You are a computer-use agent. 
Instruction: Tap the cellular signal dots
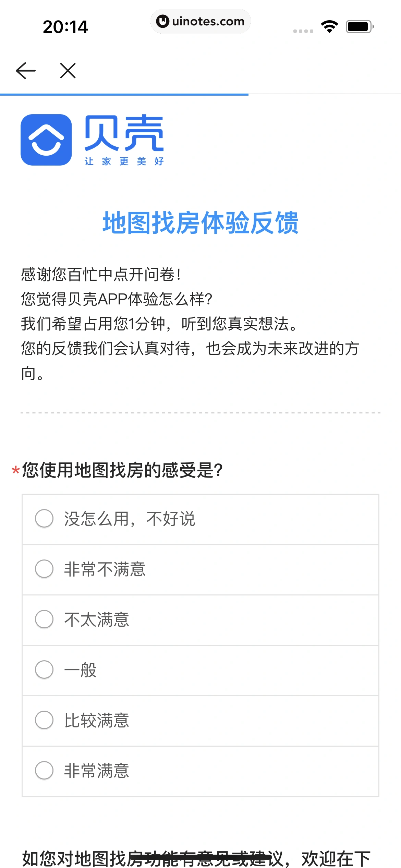point(303,31)
